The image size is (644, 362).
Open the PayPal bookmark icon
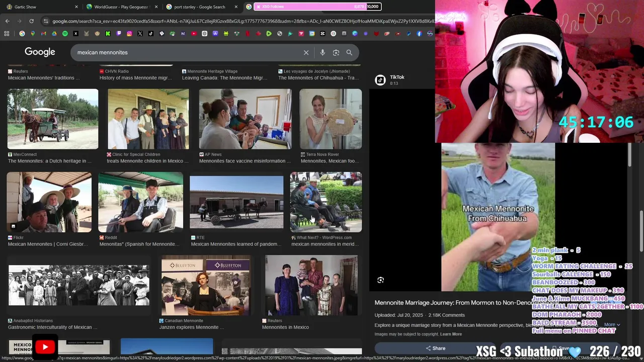point(409,34)
